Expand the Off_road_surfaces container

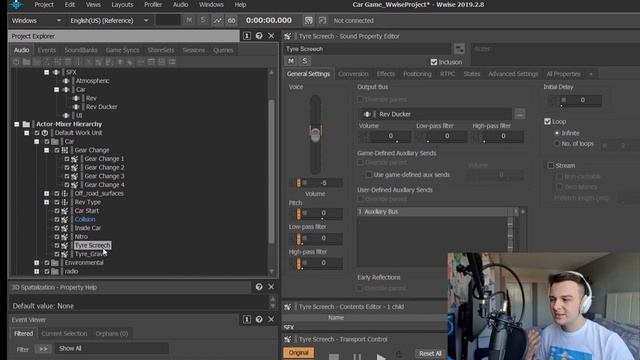47,193
